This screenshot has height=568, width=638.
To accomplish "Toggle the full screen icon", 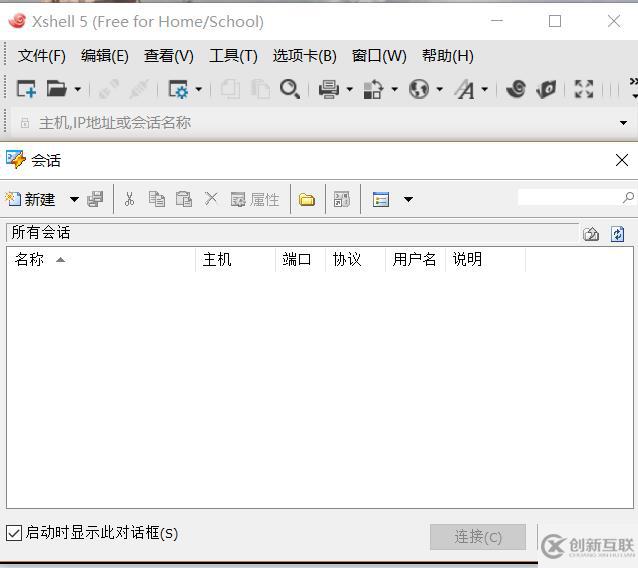I will [x=583, y=89].
